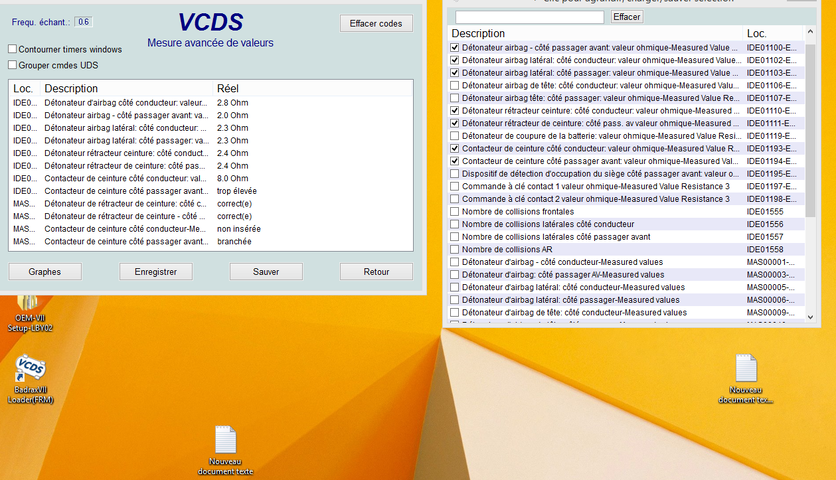Enable Contourner timers windows checkbox

coord(12,49)
